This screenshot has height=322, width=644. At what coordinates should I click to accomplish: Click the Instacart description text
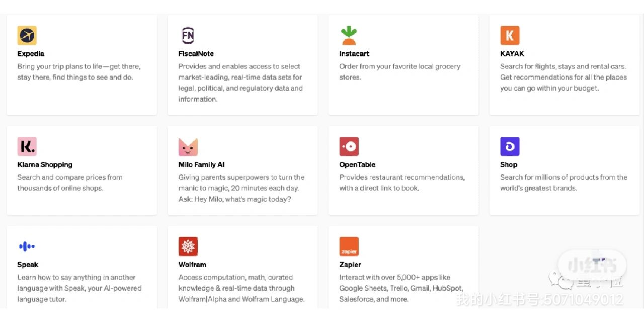click(400, 72)
